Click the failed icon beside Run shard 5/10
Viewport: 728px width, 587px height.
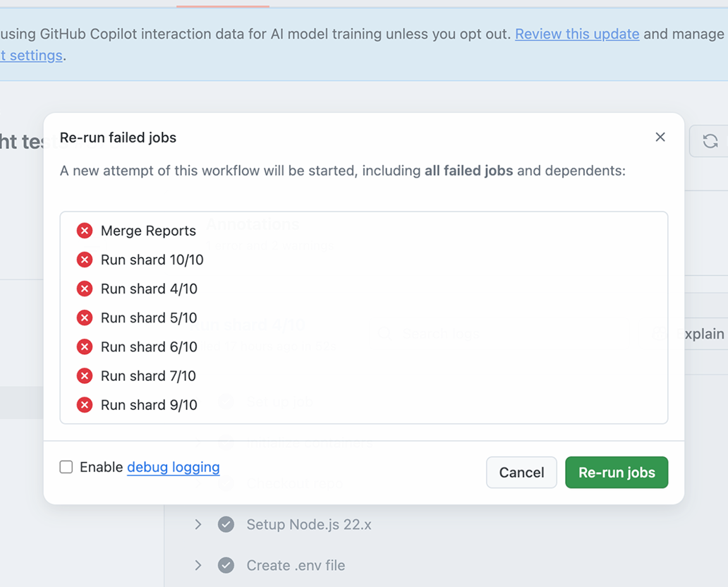[85, 317]
